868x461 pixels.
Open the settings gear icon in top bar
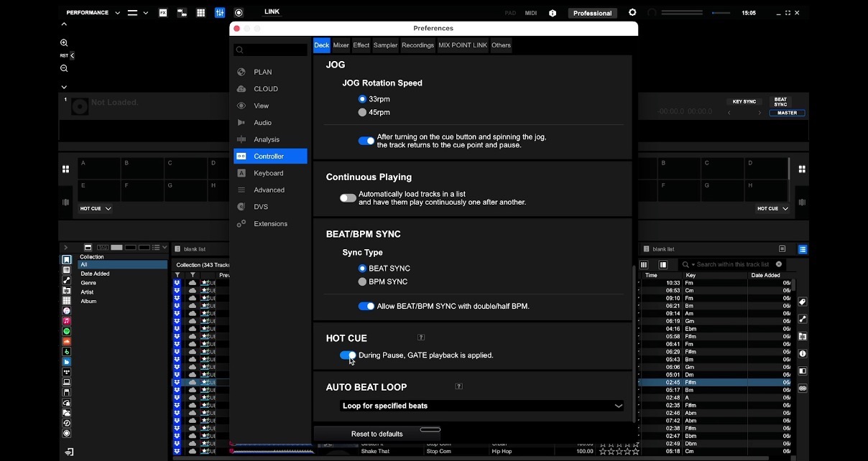tap(632, 13)
